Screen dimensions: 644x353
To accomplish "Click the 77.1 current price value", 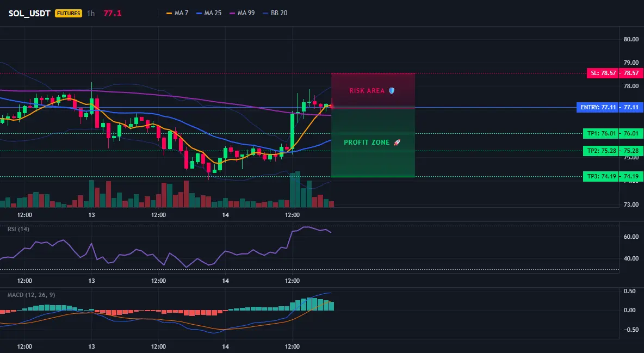I will point(113,13).
